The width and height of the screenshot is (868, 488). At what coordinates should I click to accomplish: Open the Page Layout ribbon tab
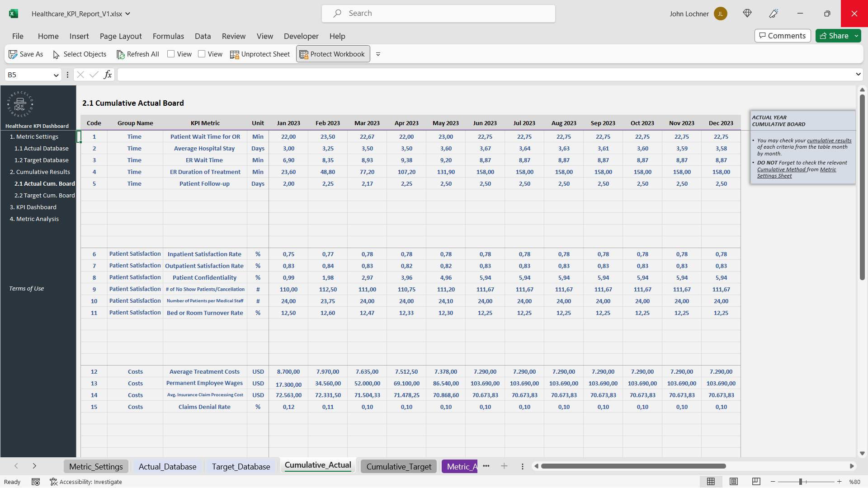coord(121,36)
